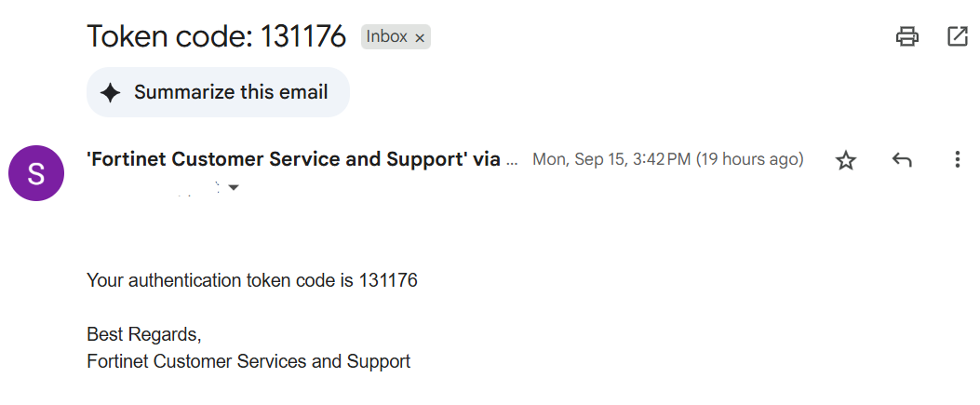This screenshot has height=405, width=980.
Task: Open the three-dot More options menu
Action: click(957, 160)
